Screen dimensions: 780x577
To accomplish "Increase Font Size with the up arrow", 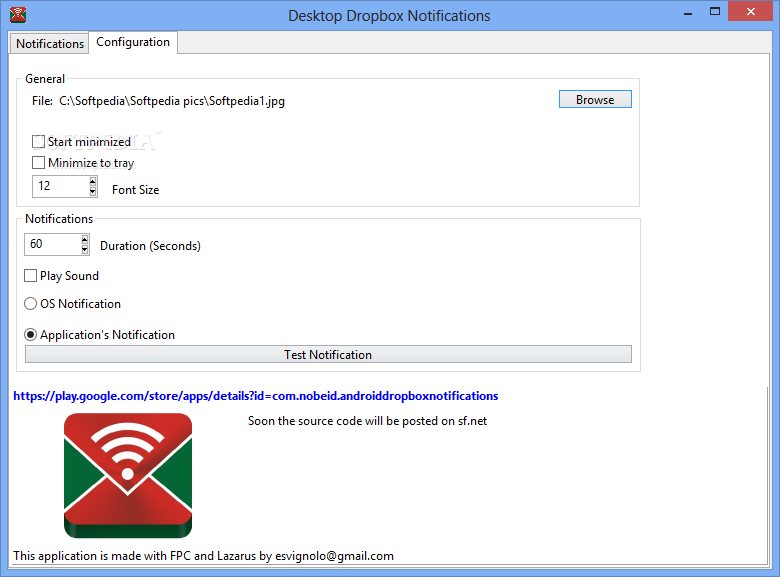I will pos(93,182).
